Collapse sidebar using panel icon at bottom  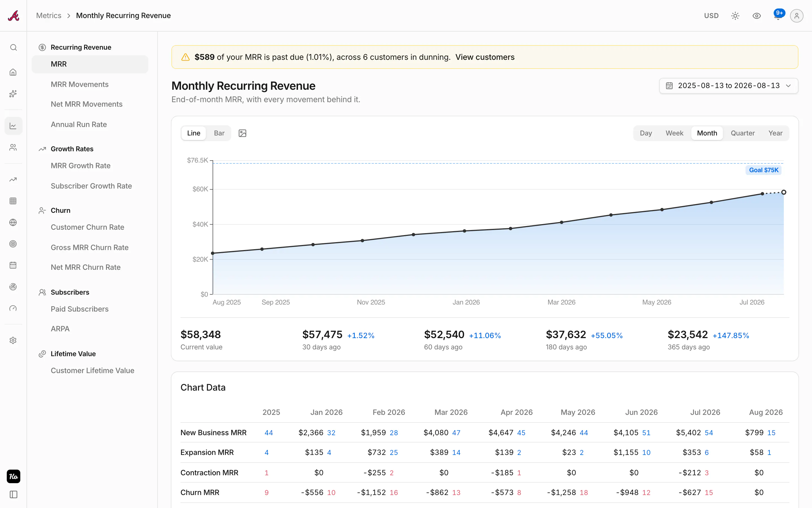coord(14,494)
